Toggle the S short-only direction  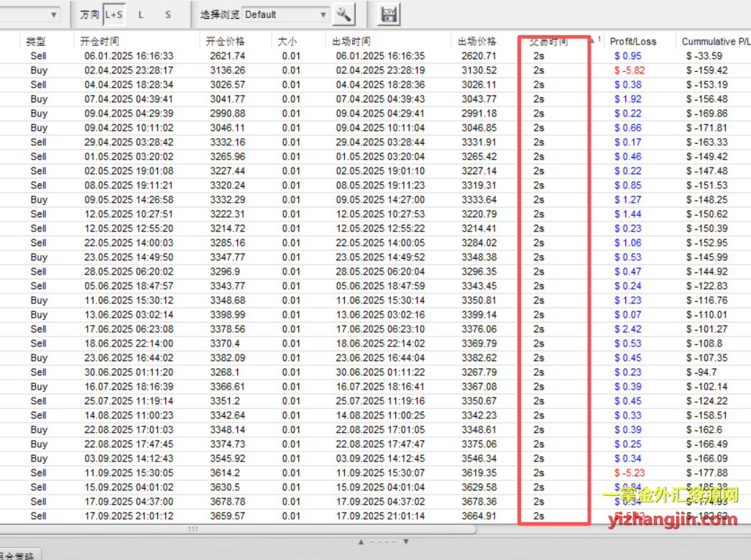[168, 14]
